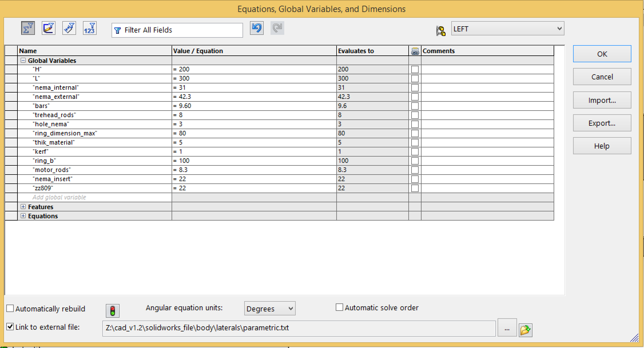This screenshot has height=348, width=644.
Task: Click the open linked file folder icon
Action: tap(526, 330)
